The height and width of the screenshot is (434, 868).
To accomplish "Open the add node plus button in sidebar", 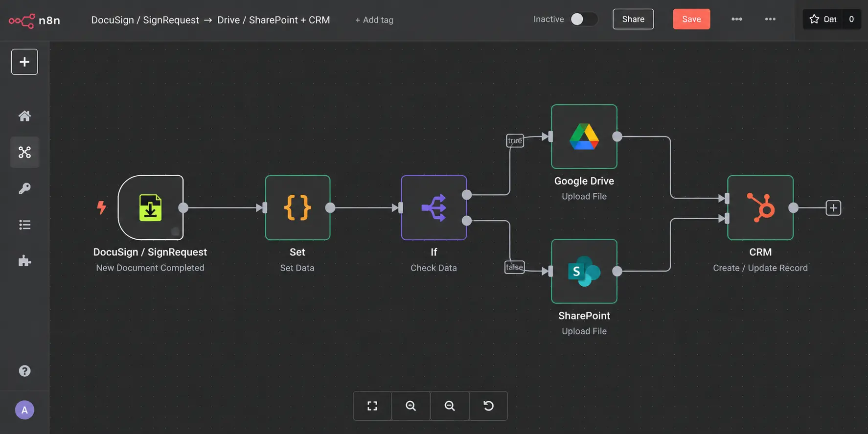I will (x=24, y=62).
